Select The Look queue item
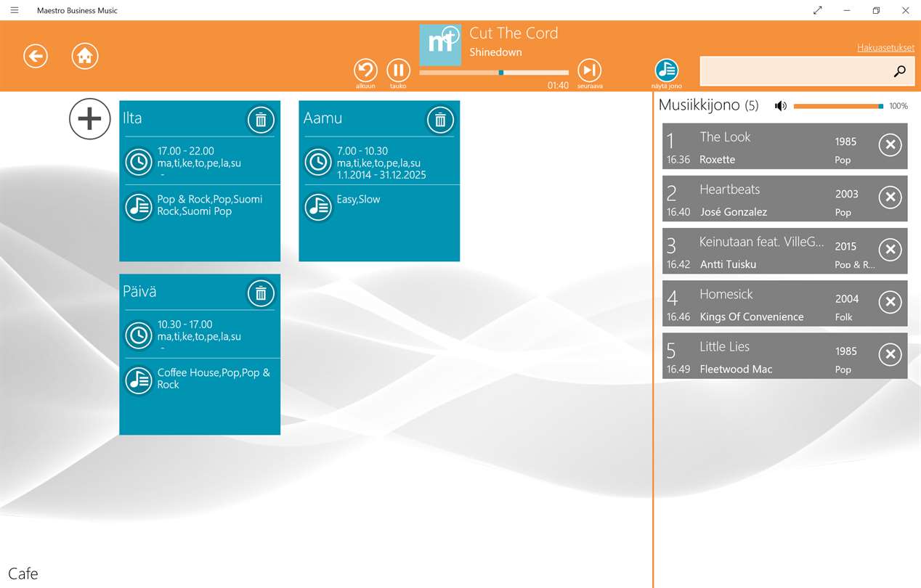The height and width of the screenshot is (588, 921). click(784, 146)
